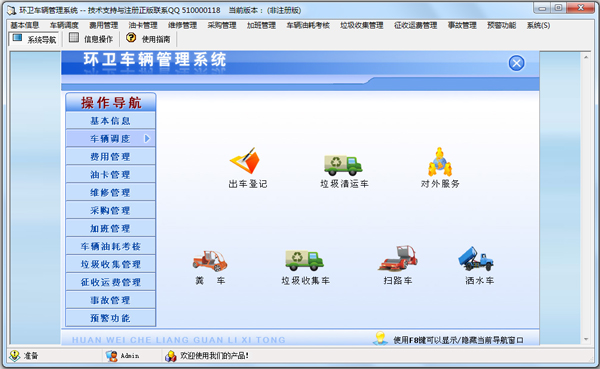Select 车辆油耗考核 in the navigation sidebar
This screenshot has width=600, height=369.
pos(110,246)
